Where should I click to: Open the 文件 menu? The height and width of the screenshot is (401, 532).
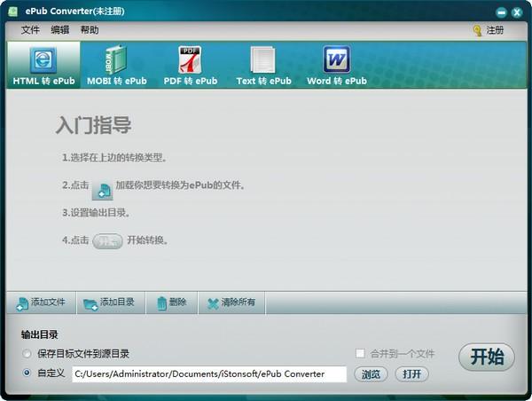[31, 30]
